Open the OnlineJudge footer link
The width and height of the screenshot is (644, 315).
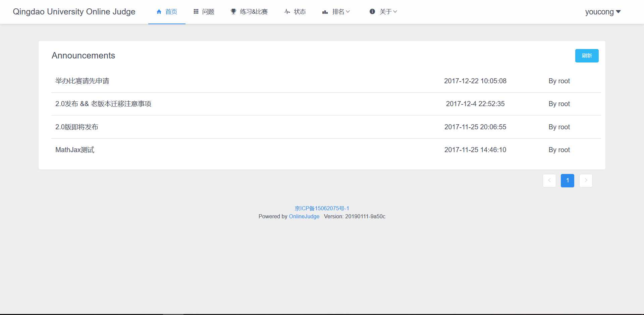pos(304,217)
